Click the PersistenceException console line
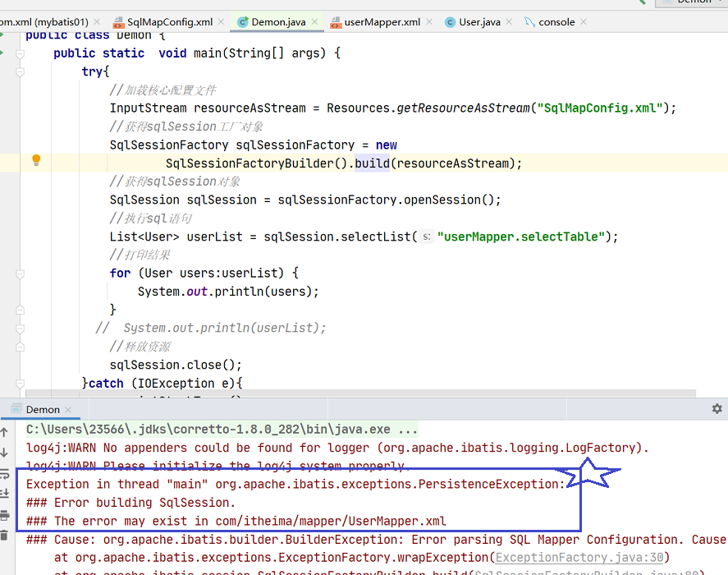The width and height of the screenshot is (728, 575). [295, 484]
